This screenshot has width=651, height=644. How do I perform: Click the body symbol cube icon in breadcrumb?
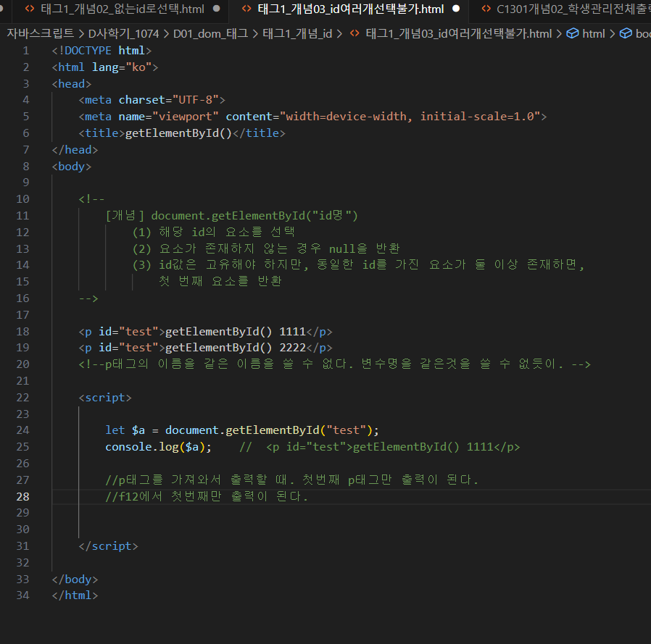626,33
